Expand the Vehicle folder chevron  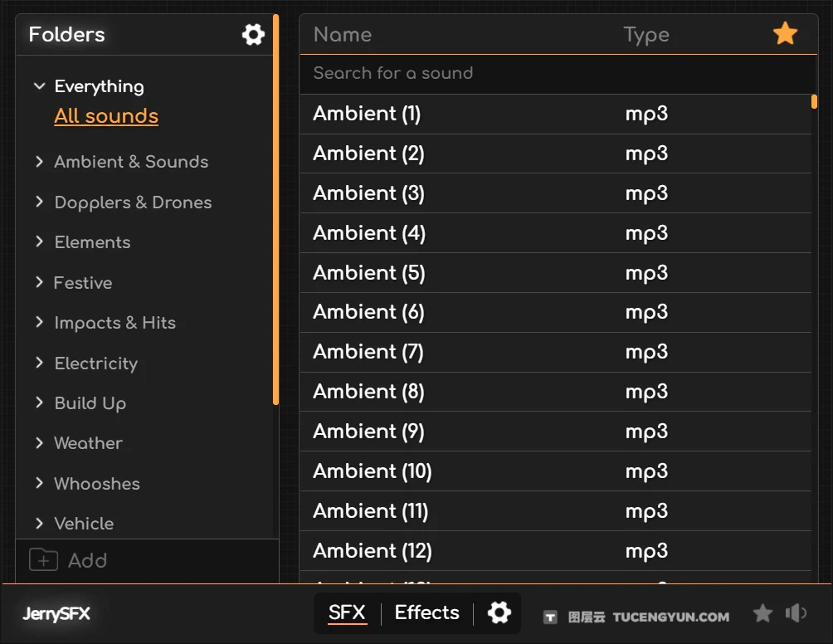39,524
